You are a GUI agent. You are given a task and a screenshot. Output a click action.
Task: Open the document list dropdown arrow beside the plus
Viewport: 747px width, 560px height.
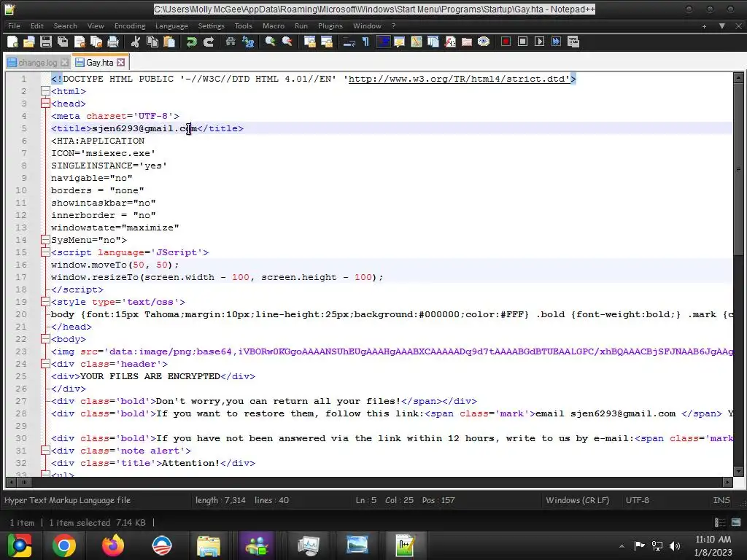(x=722, y=26)
